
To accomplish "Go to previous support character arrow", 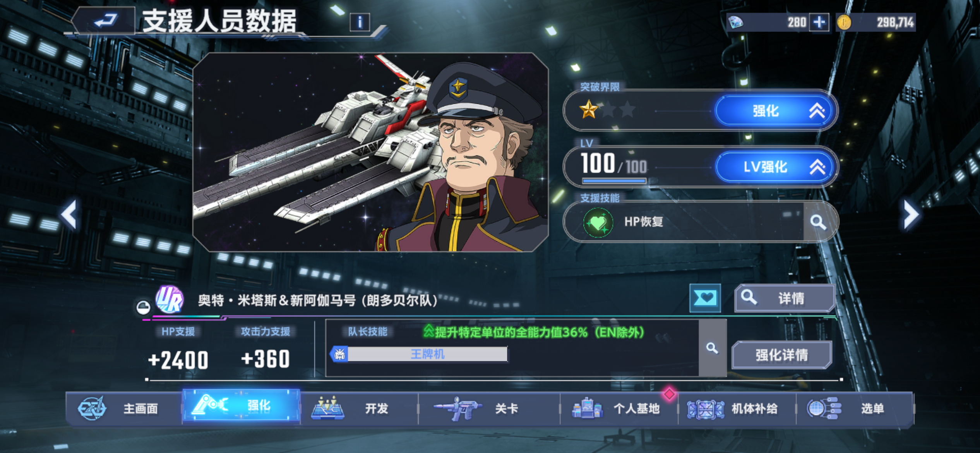I will pos(69,214).
